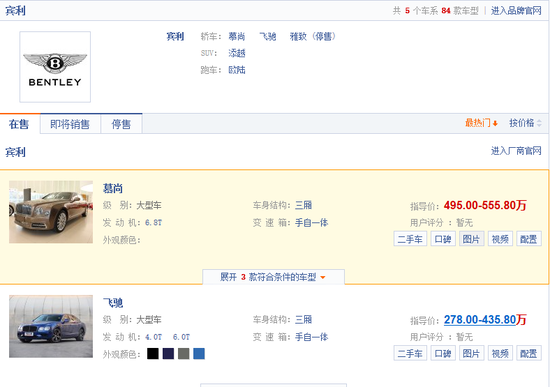
Task: Click 慕尚's 口碑 button
Action: click(443, 239)
